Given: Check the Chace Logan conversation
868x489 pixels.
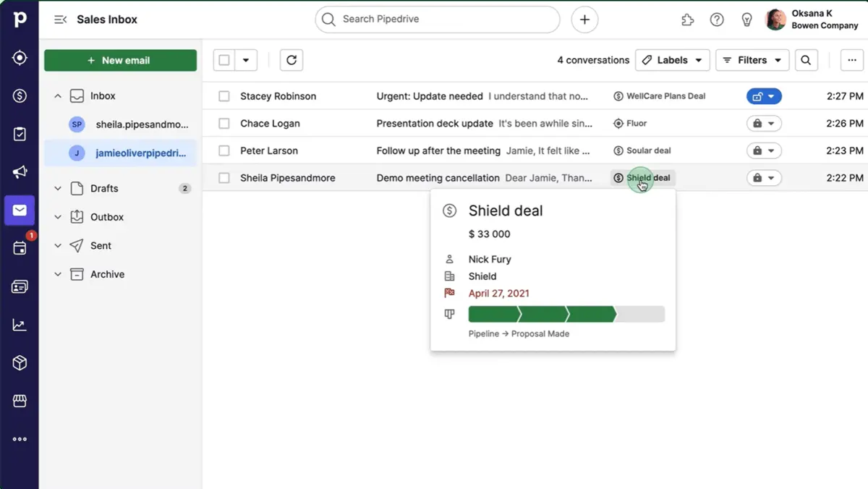Looking at the screenshot, I should (x=224, y=124).
